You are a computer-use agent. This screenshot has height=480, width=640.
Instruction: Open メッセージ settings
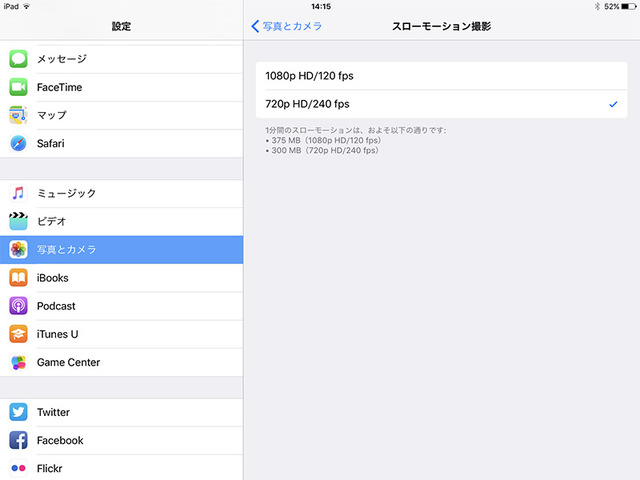click(x=122, y=59)
